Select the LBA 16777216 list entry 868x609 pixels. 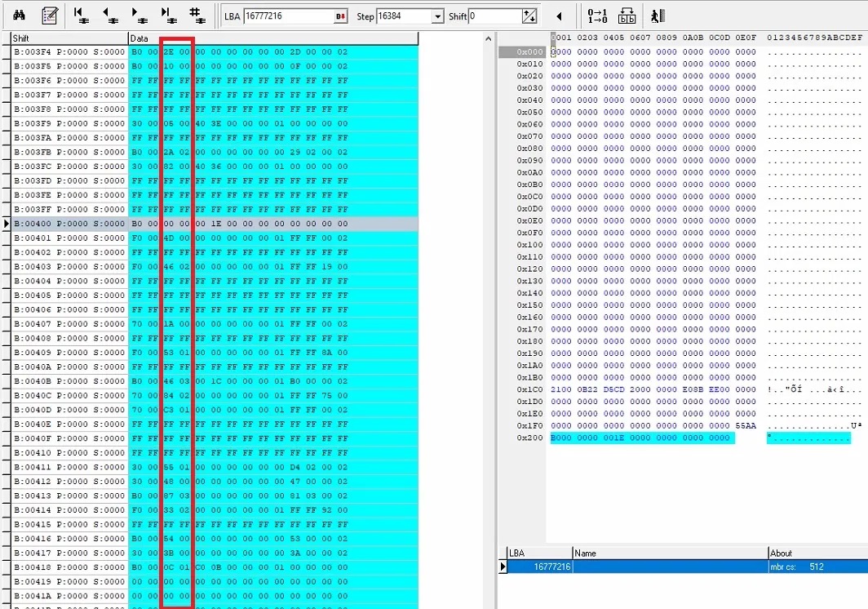(x=555, y=566)
